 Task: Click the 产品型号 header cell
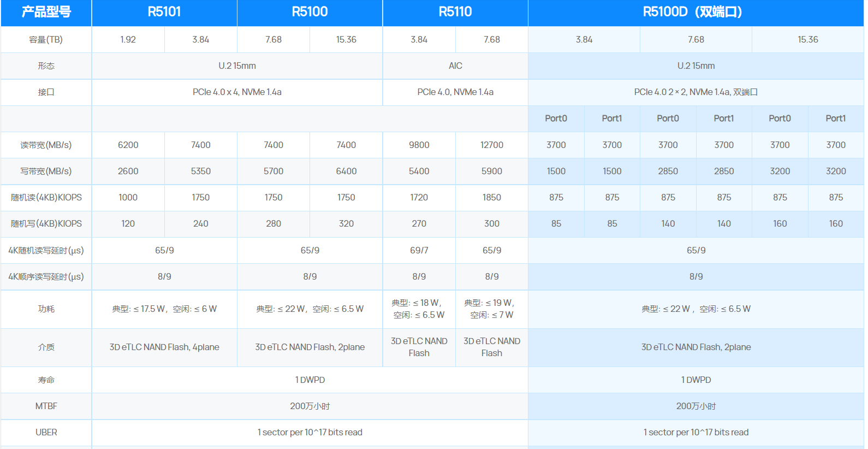[46, 12]
